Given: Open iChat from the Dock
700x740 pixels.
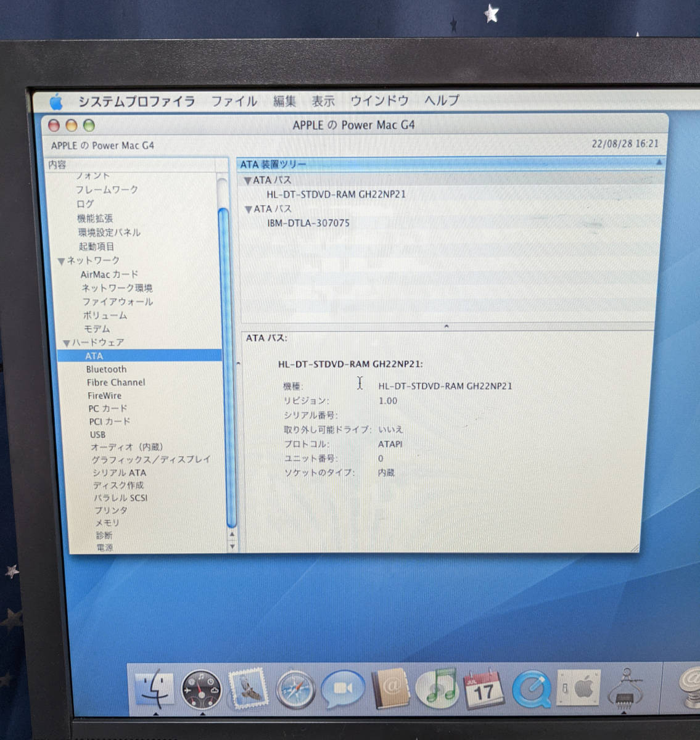Looking at the screenshot, I should [x=343, y=689].
